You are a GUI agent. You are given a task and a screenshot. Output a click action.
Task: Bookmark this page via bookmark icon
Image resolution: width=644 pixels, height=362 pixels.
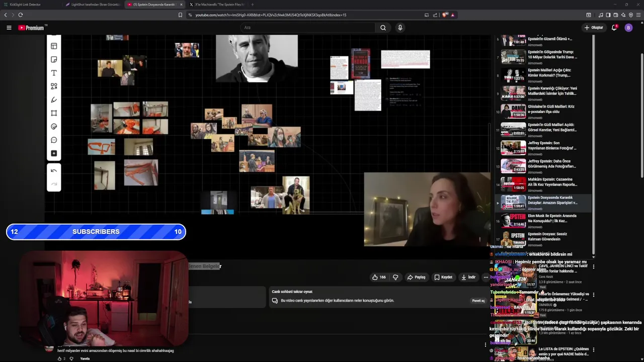point(180,15)
